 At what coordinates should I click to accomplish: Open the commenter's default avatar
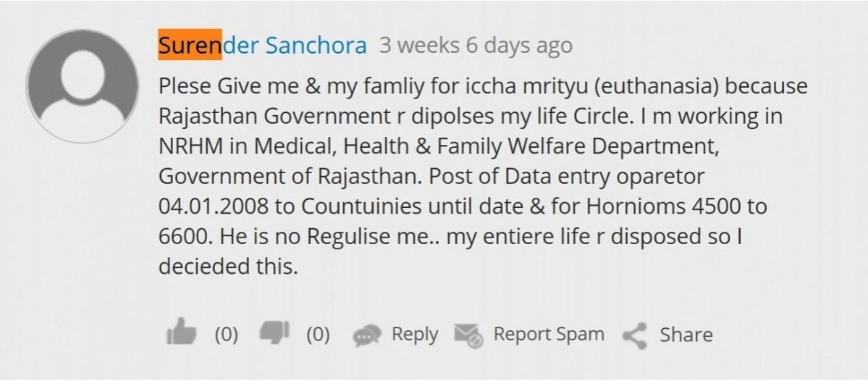(83, 85)
